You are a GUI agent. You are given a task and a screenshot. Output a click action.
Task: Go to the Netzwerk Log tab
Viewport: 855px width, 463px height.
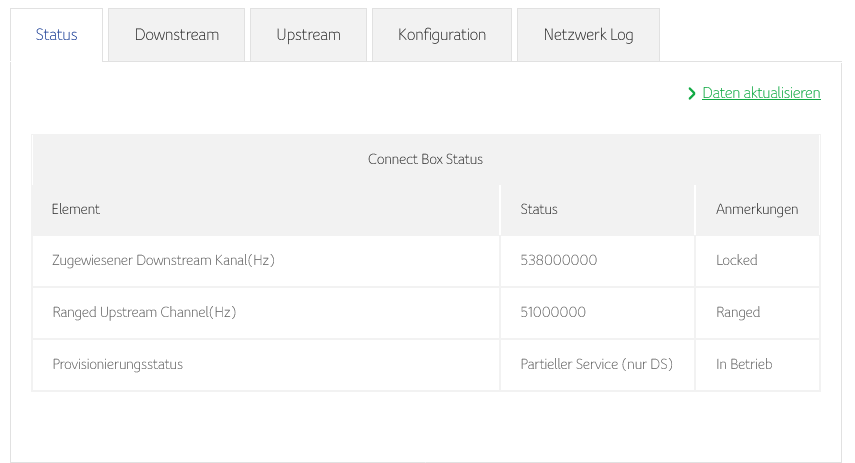point(588,35)
